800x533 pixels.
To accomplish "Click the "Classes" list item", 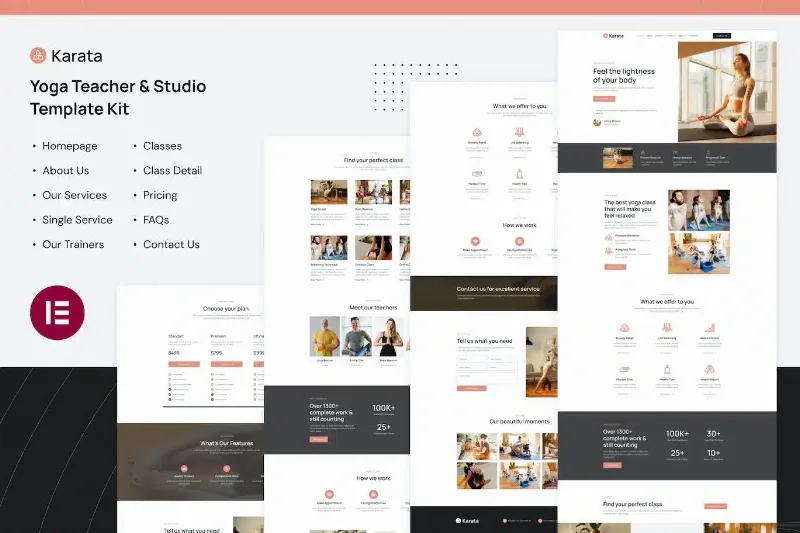I will [162, 146].
